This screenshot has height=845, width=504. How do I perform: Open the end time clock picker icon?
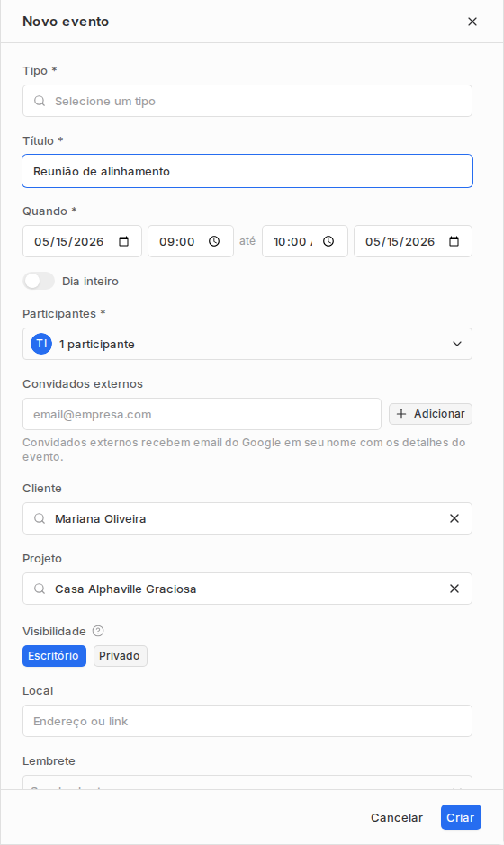click(328, 241)
